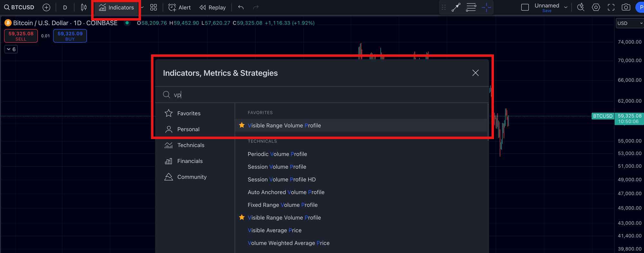Add the Periodic Volume Profile indicator
The width and height of the screenshot is (644, 253).
coord(361,154)
